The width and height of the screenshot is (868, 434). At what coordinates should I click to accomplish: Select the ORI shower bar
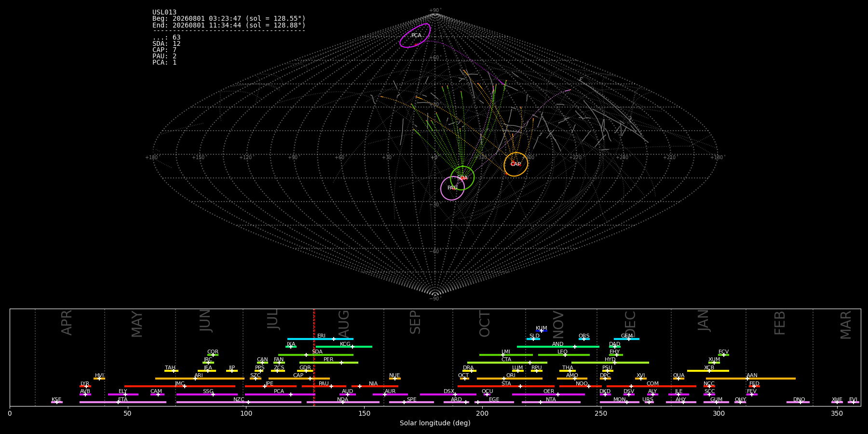tap(510, 379)
